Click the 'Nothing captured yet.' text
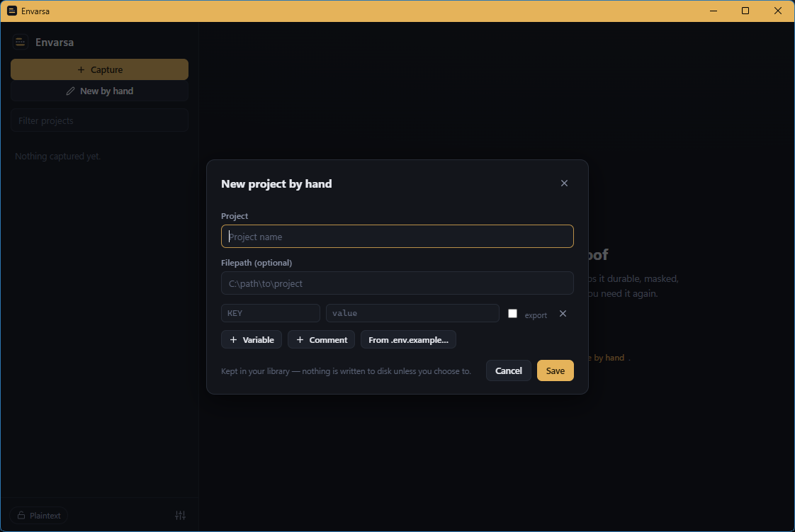Viewport: 795px width, 532px height. click(x=58, y=156)
